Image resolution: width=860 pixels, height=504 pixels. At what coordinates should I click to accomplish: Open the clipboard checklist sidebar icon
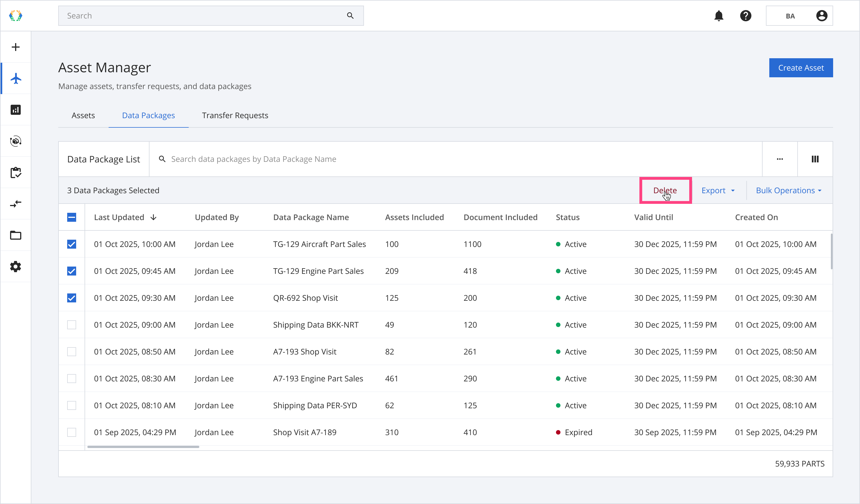click(x=16, y=173)
